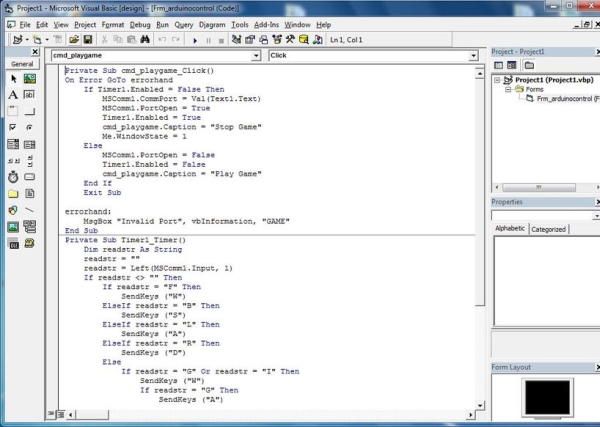Click the 'Private Sub Timer1_Timer()' code line
The image size is (600, 427).
[x=125, y=240]
